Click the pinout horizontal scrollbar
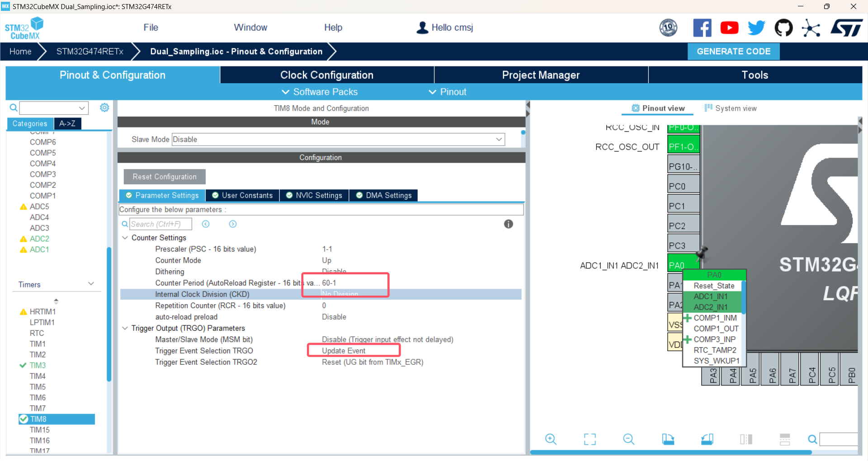868x461 pixels. tap(671, 452)
